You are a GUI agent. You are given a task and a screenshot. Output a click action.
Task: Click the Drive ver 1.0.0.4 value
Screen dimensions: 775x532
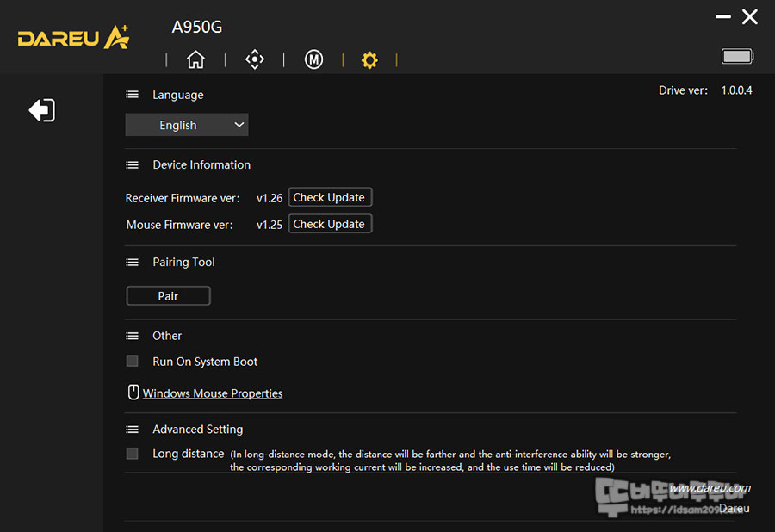click(x=736, y=90)
